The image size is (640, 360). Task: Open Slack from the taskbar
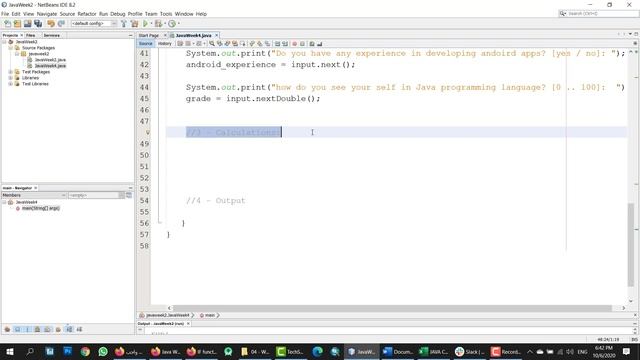tap(469, 351)
